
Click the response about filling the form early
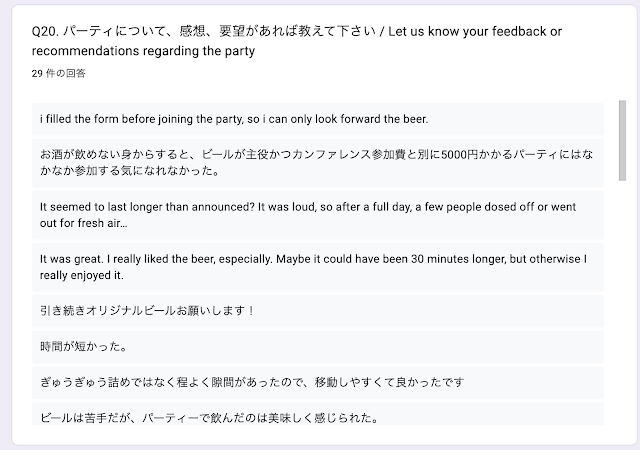[233, 120]
